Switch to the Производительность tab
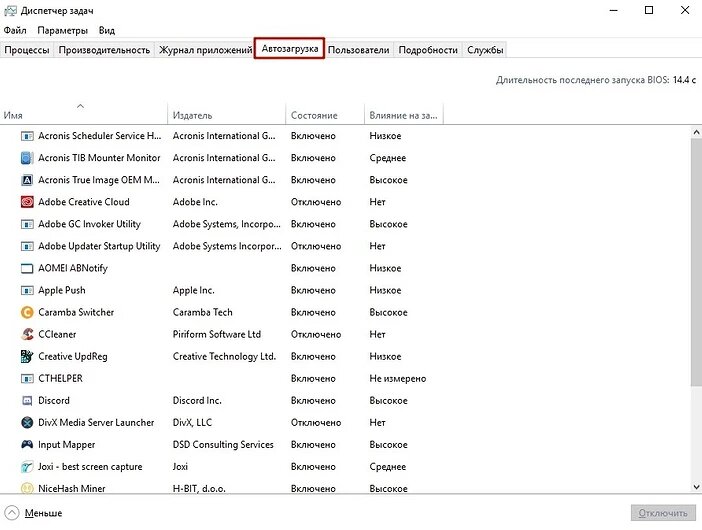 click(104, 50)
